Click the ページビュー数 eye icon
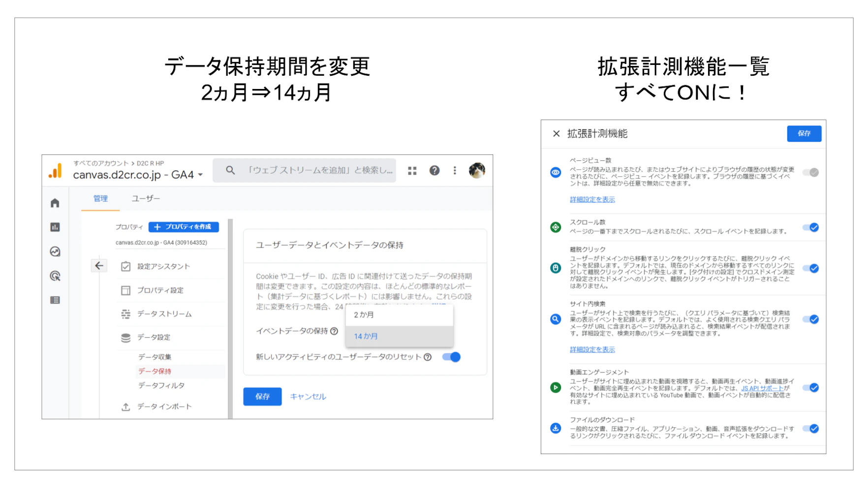 556,172
